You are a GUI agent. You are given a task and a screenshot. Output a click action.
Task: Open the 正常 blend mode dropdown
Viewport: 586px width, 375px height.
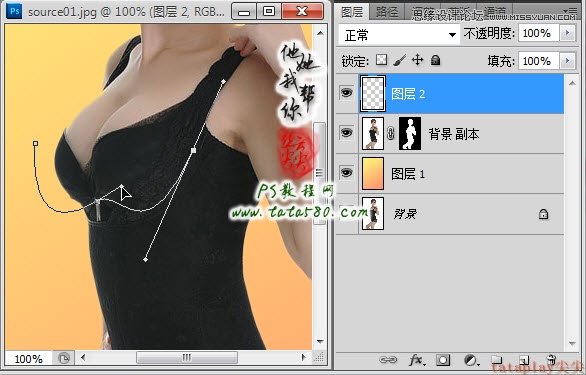coord(399,35)
